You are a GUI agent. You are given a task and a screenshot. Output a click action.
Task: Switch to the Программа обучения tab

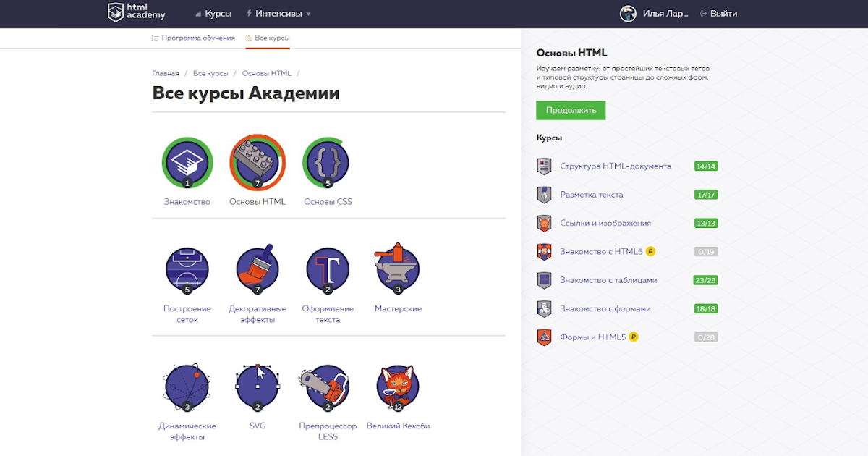coord(193,38)
